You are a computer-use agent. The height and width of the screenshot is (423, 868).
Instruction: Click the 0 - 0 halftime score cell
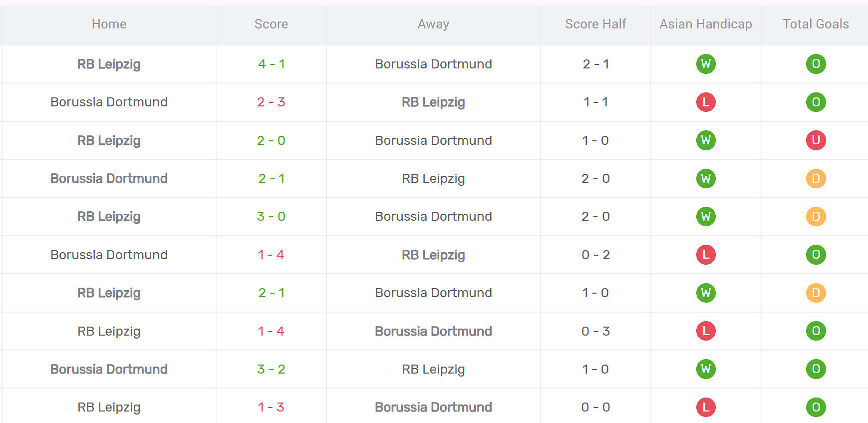595,407
